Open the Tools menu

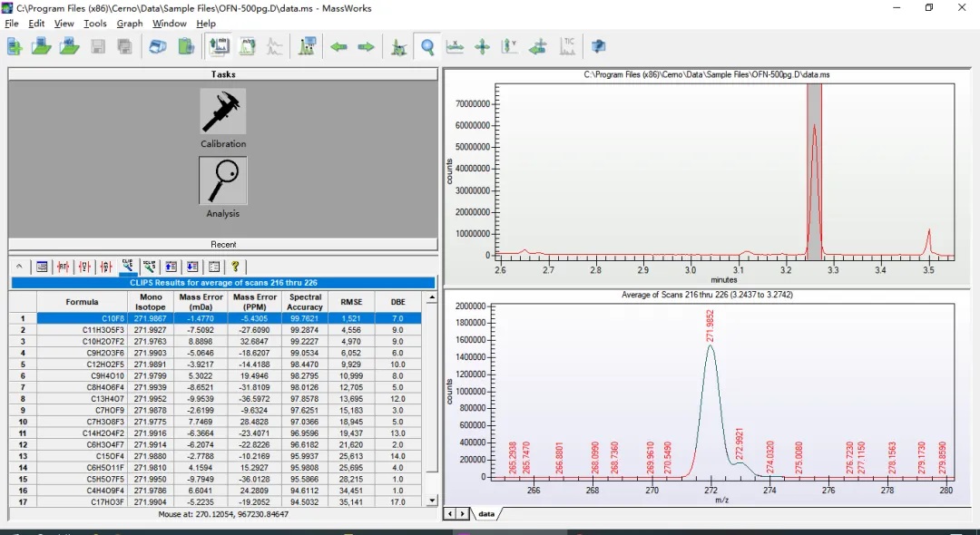(95, 24)
